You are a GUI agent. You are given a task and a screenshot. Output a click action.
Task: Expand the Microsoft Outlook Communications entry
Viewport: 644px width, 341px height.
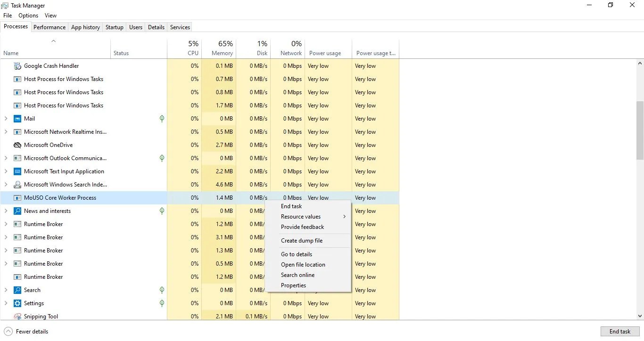point(5,158)
